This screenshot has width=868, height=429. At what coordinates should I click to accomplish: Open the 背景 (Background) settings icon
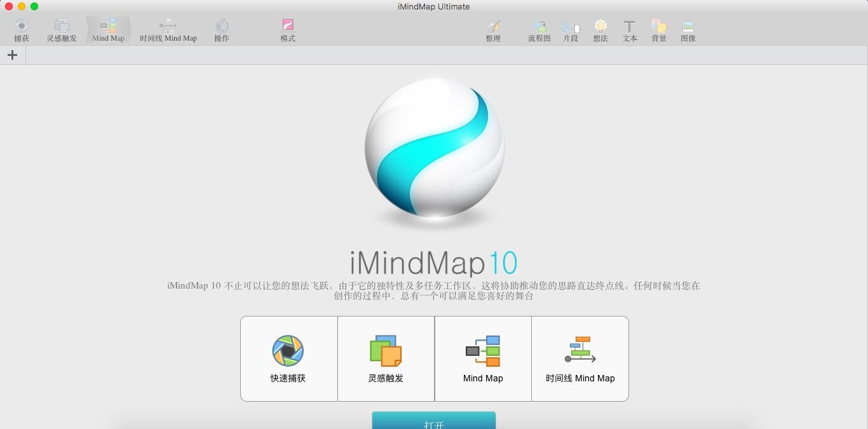658,29
